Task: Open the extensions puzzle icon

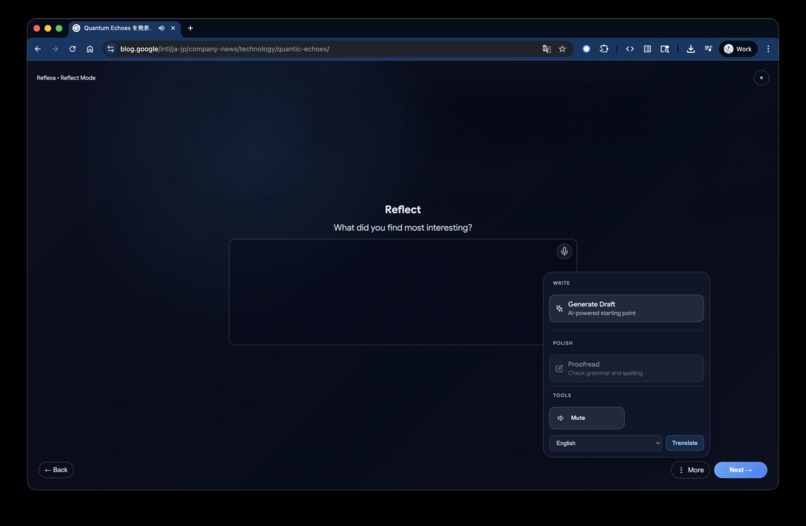Action: (x=604, y=49)
